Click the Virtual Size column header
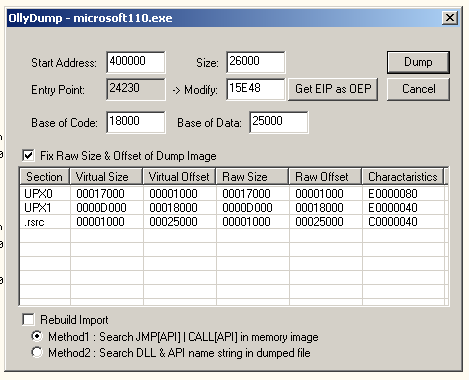Screen dimensions: 469x380 click(106, 177)
